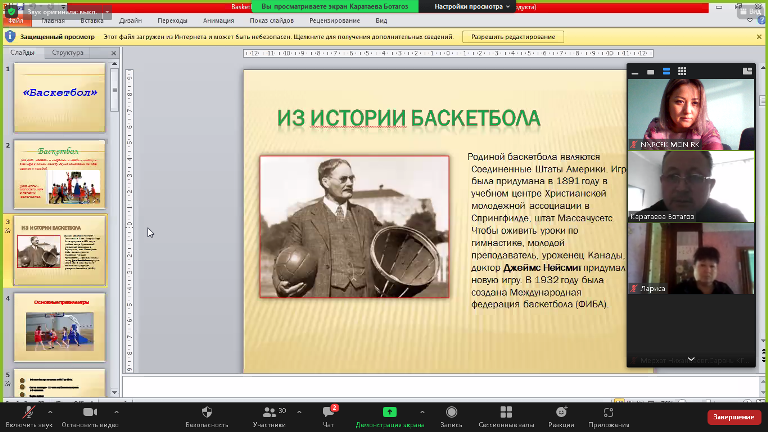Switch video panel to grid gallery view
The image size is (768, 432).
coord(682,72)
